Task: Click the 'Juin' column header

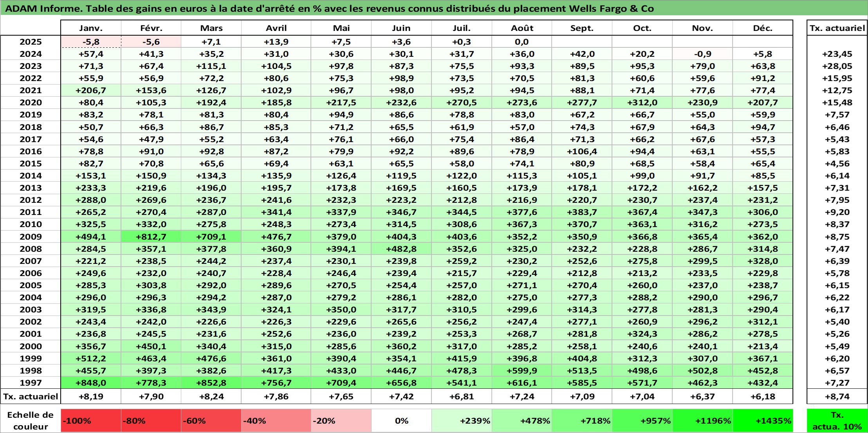Action: (x=401, y=28)
